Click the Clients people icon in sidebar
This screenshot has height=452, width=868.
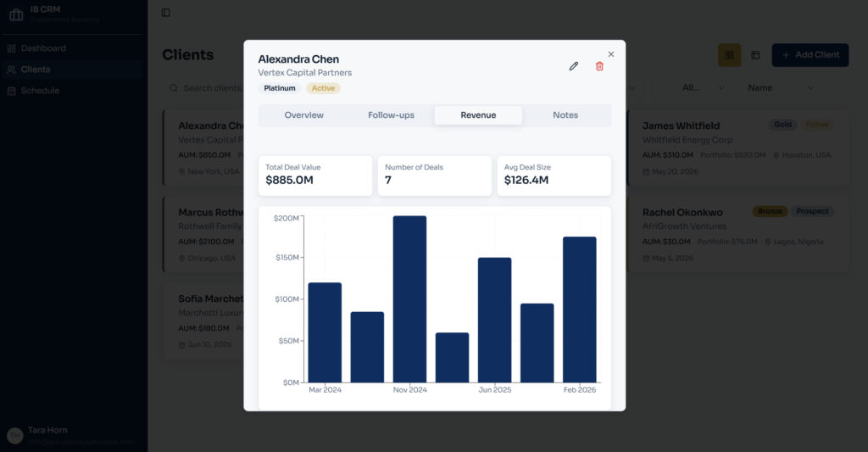pos(12,70)
